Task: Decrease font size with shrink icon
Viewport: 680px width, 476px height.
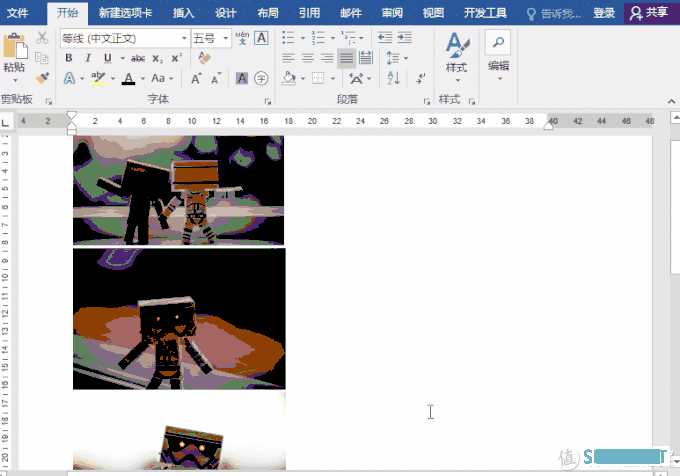Action: (216, 78)
